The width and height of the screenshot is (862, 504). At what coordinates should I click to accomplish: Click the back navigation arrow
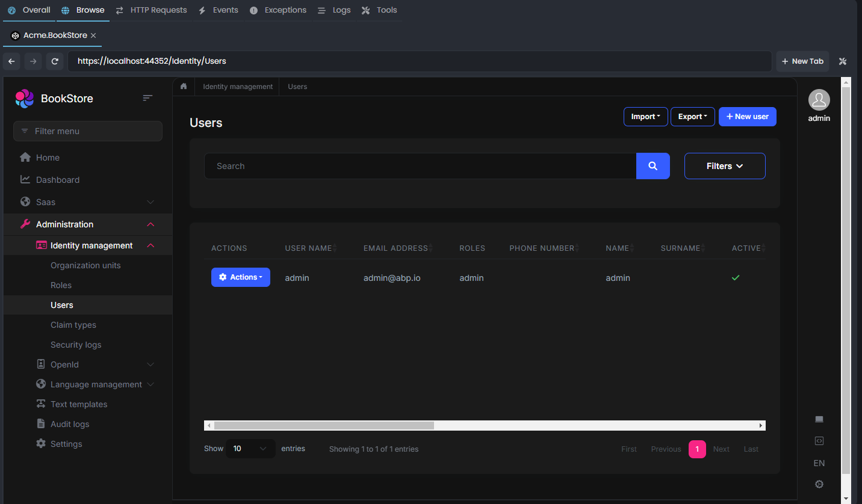(11, 61)
